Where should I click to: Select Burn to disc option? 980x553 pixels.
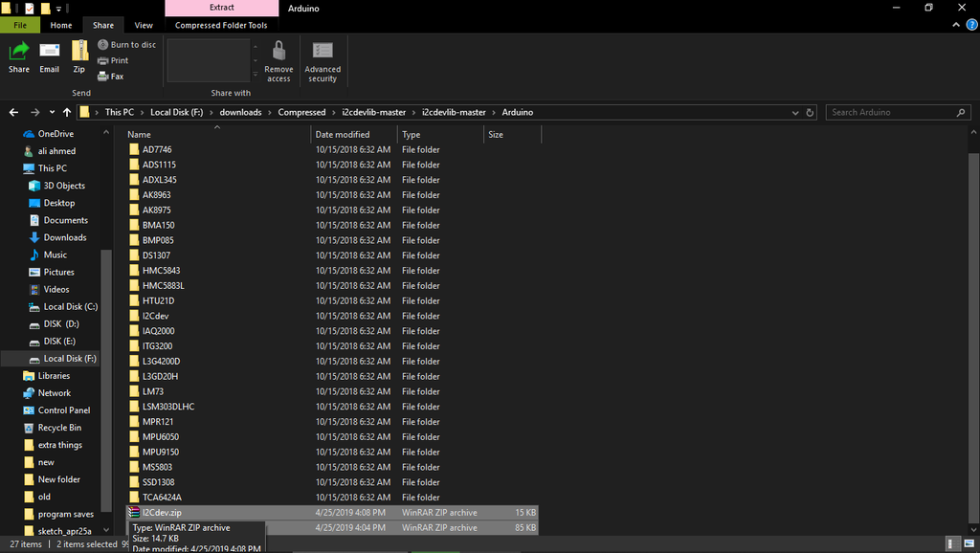[x=126, y=45]
